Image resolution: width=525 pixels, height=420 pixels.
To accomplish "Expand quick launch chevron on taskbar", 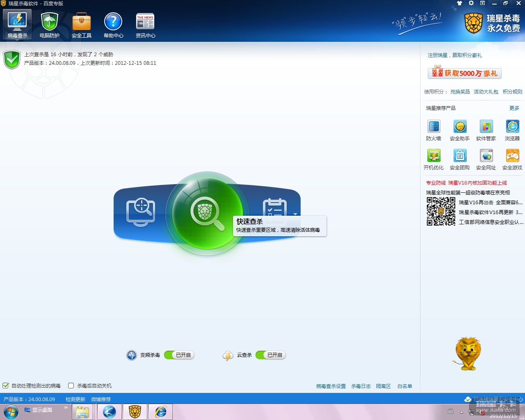I will tap(66, 408).
